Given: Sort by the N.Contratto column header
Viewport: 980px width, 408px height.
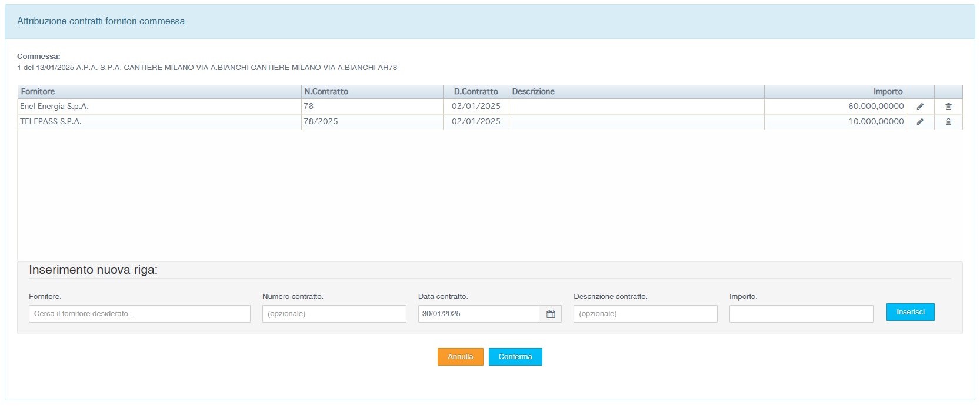Looking at the screenshot, I should [326, 92].
